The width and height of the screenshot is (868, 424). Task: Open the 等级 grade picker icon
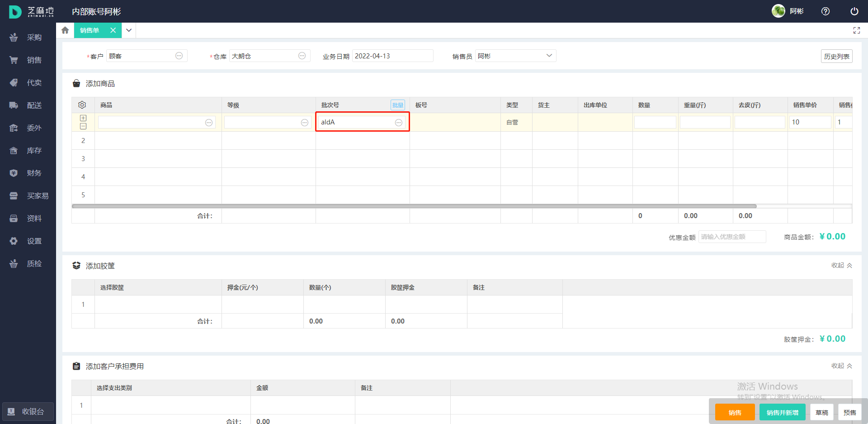point(305,123)
